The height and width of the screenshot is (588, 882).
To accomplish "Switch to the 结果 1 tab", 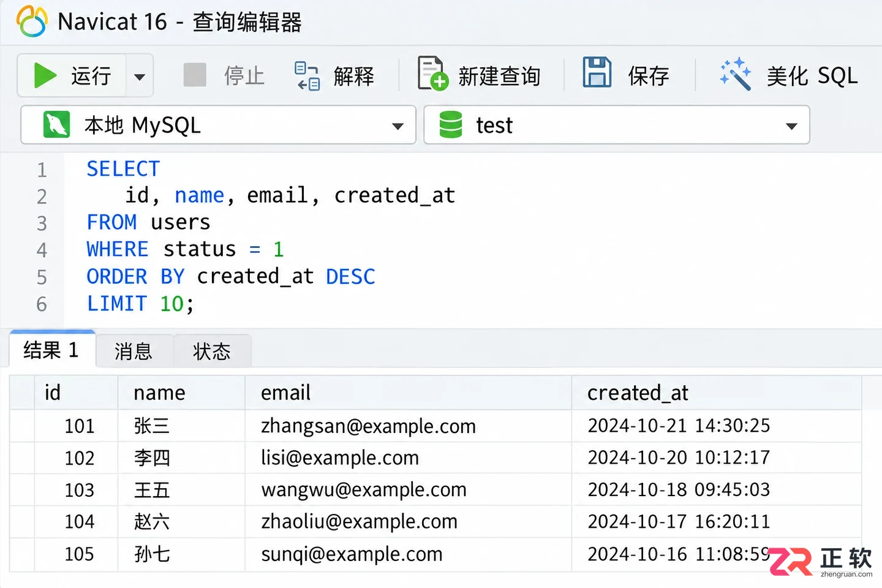I will pyautogui.click(x=53, y=349).
